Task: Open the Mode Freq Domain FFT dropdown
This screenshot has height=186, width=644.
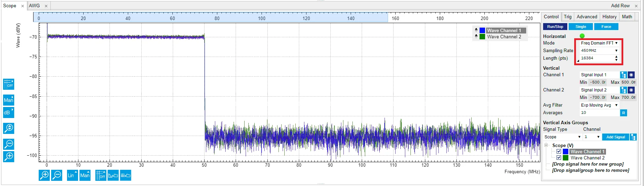Action: pos(599,43)
